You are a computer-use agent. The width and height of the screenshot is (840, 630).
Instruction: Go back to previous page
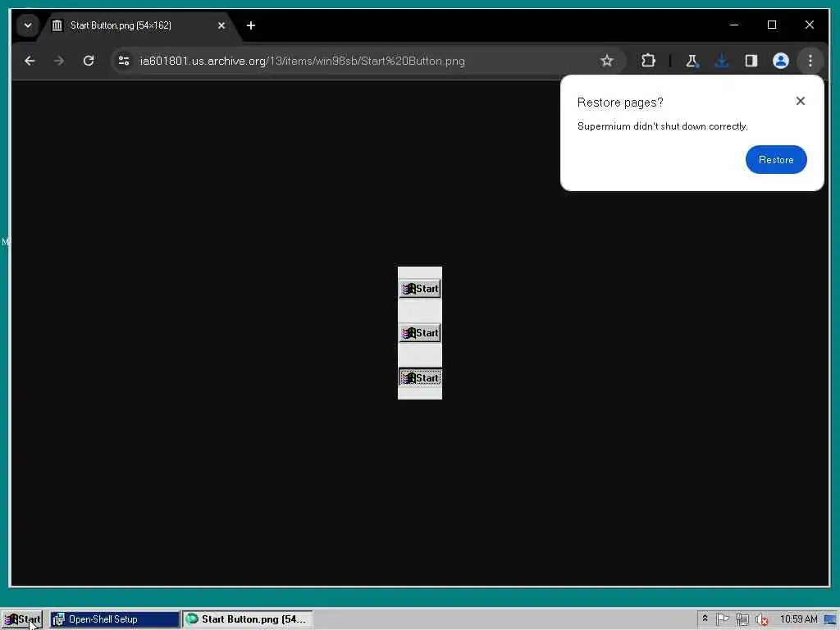[x=30, y=61]
